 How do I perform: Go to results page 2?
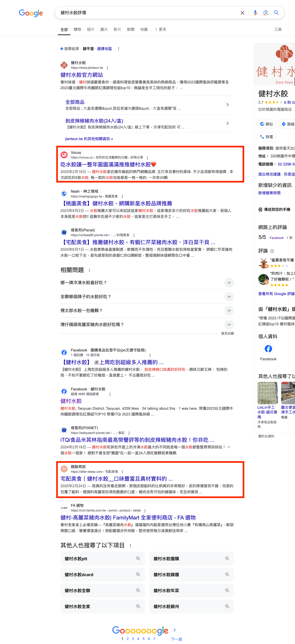tap(127, 639)
